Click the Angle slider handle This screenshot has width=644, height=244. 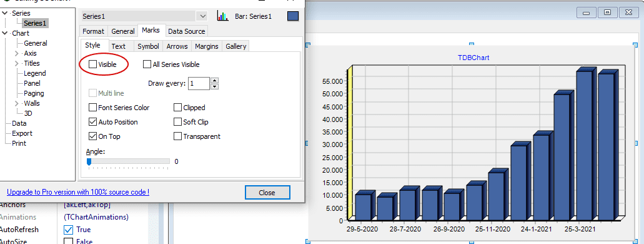tap(89, 161)
